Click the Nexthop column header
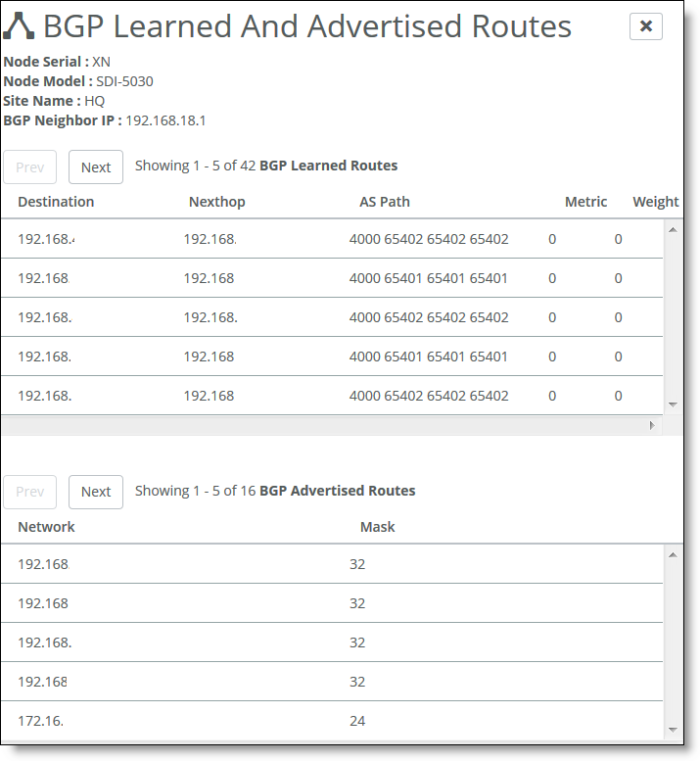 coord(216,202)
